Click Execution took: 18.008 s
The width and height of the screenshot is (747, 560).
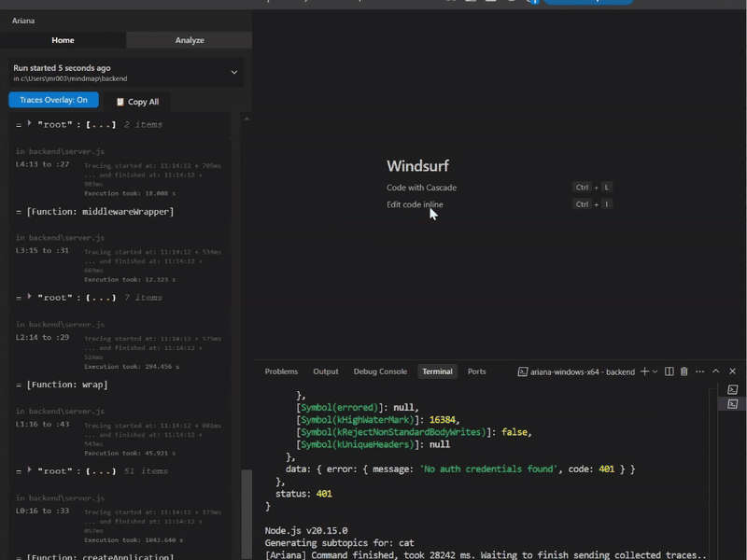click(x=130, y=193)
